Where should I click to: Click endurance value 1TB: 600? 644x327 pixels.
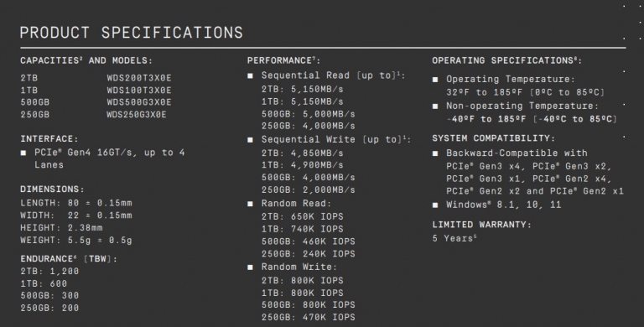click(44, 283)
